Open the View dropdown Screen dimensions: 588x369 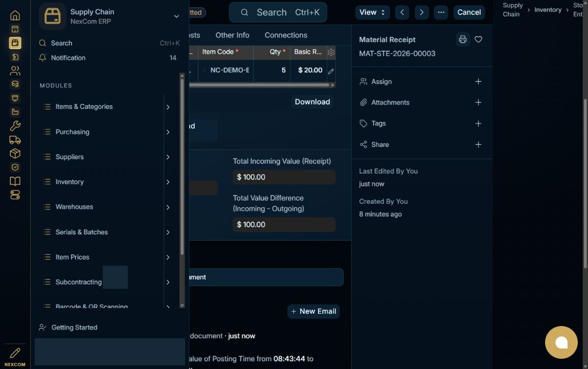372,12
